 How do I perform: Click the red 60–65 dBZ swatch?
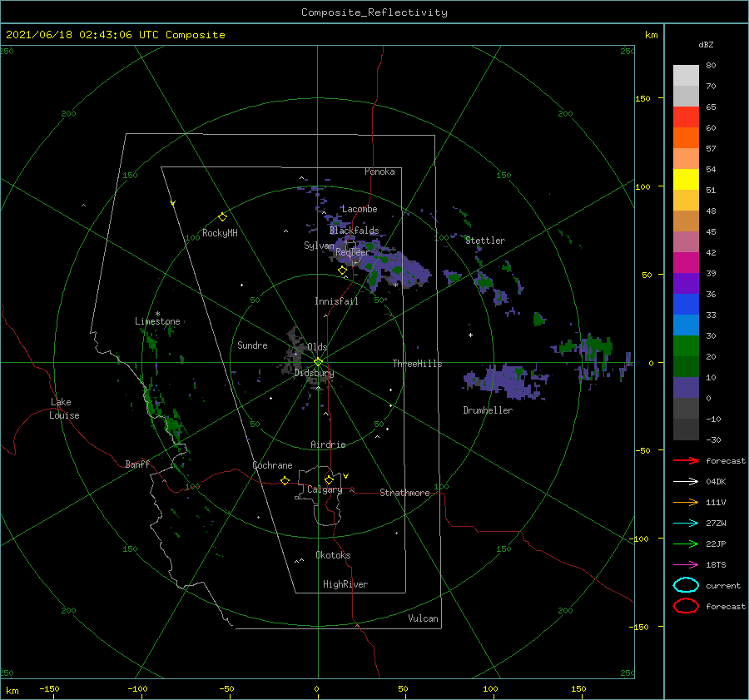pyautogui.click(x=686, y=117)
